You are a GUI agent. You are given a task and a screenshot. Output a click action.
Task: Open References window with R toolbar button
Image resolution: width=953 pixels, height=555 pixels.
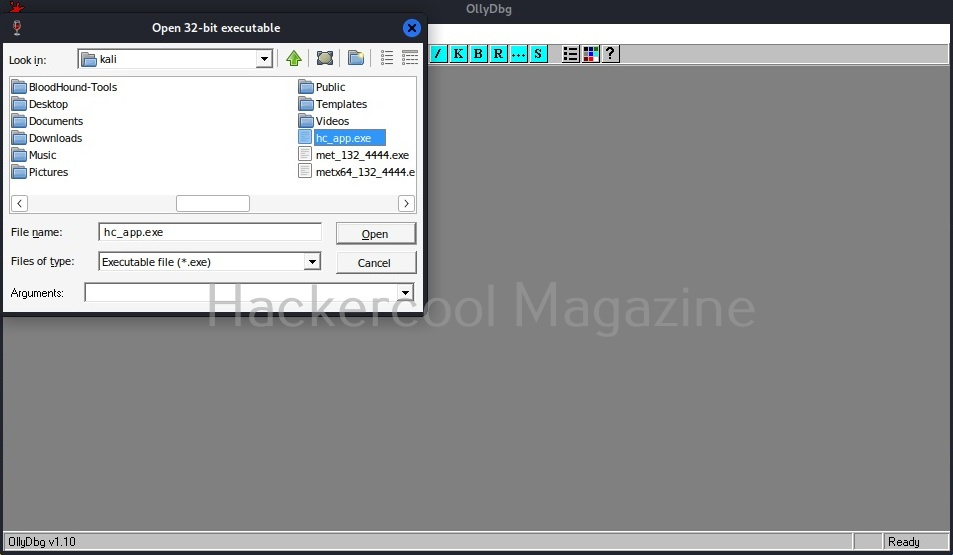coord(498,54)
